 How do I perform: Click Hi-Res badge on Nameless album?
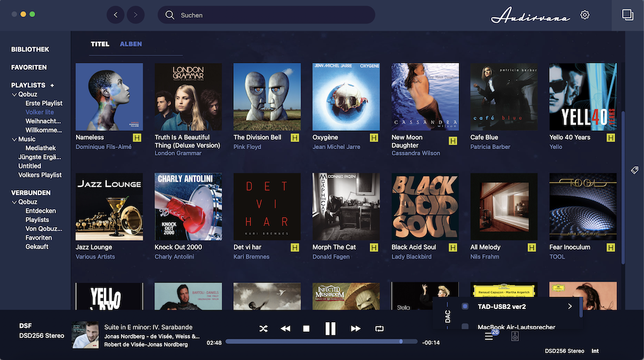[x=136, y=138]
